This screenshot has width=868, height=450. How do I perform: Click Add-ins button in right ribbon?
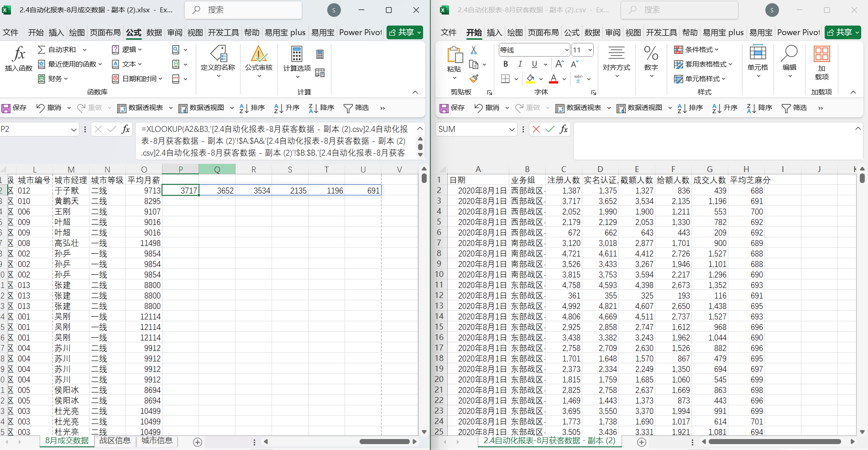click(821, 63)
